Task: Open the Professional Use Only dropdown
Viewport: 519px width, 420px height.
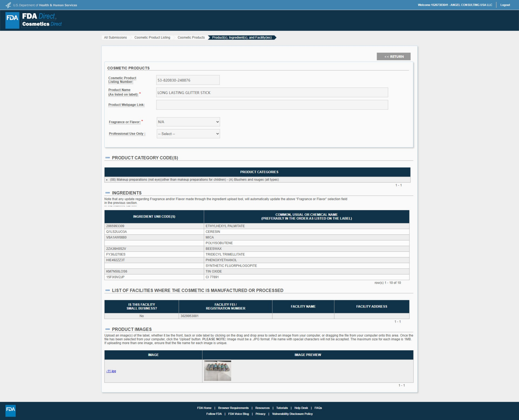Action: tap(188, 134)
